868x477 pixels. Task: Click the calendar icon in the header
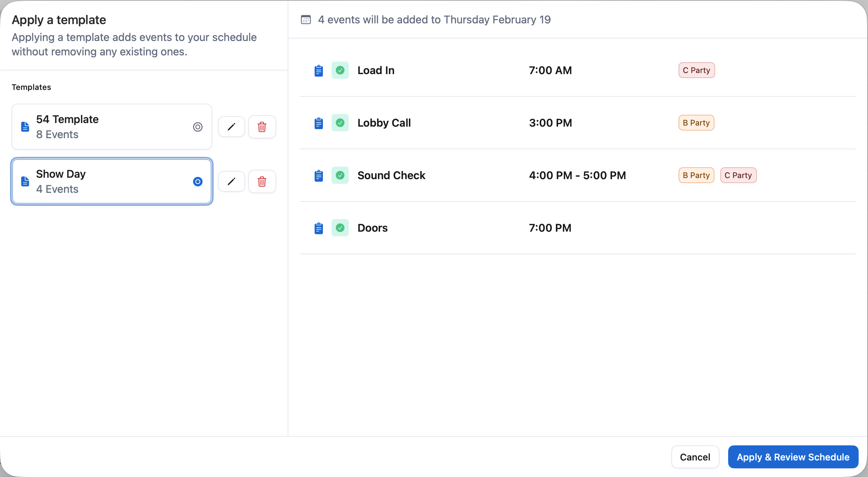coord(306,20)
